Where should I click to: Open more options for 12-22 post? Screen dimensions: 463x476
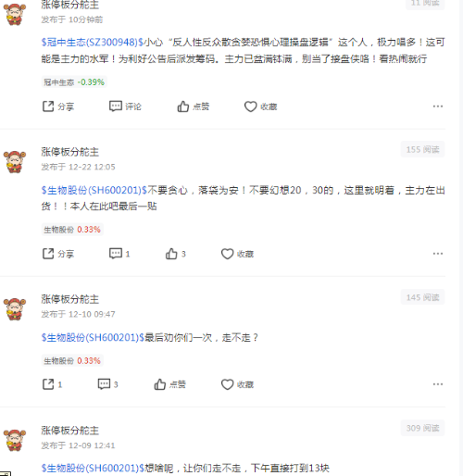(438, 254)
